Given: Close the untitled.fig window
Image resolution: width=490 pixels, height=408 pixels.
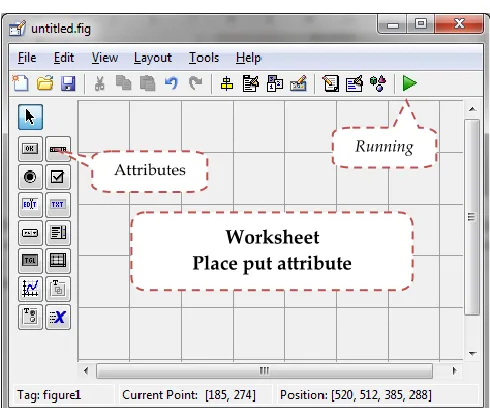Looking at the screenshot, I should 459,24.
